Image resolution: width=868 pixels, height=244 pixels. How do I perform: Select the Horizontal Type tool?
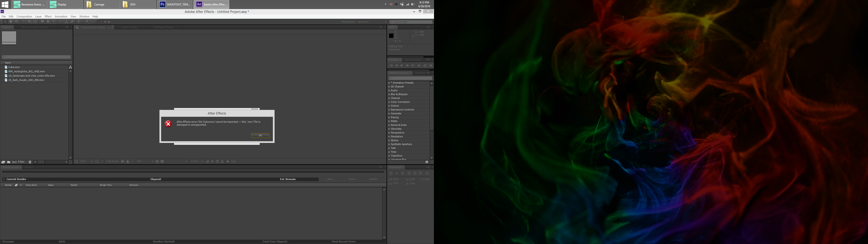click(54, 21)
